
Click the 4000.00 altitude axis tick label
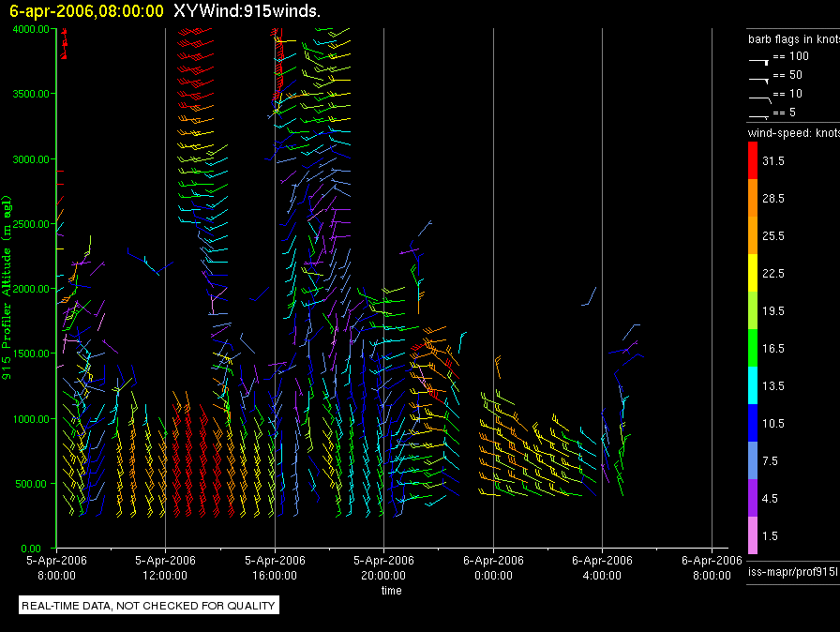(x=32, y=29)
